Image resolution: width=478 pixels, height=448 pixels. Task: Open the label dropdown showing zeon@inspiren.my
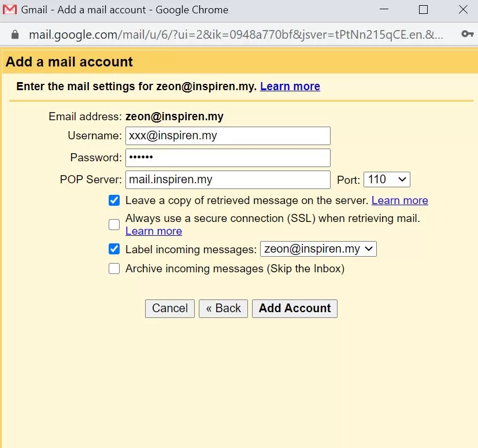pyautogui.click(x=318, y=249)
